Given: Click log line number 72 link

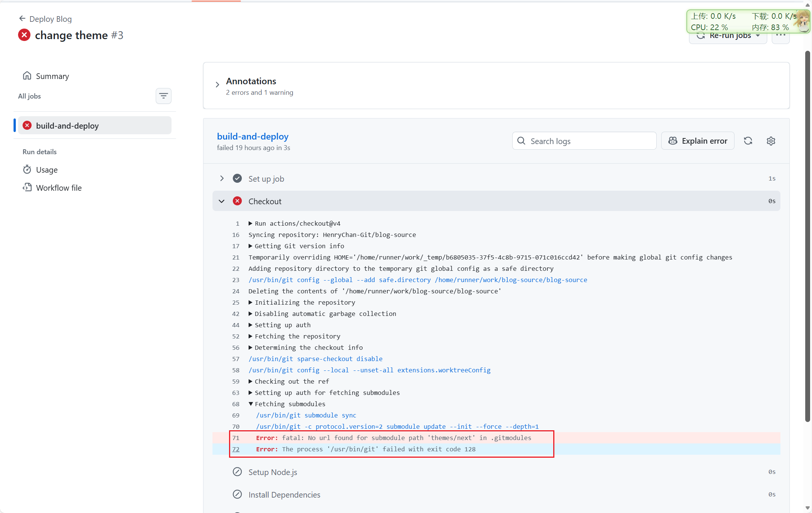Looking at the screenshot, I should pos(236,449).
